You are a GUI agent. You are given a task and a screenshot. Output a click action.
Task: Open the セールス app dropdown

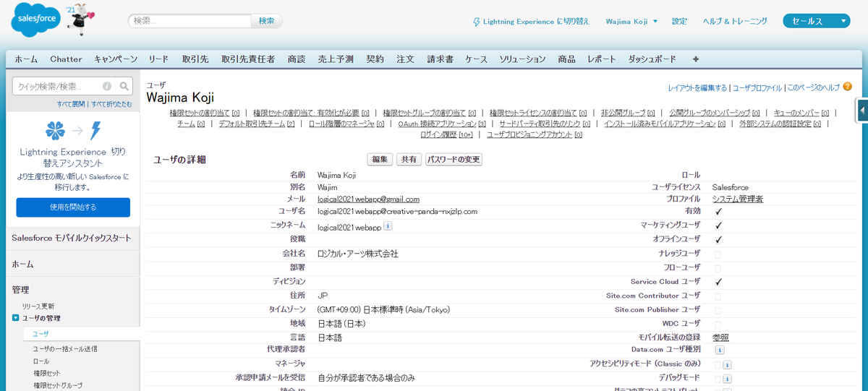[x=816, y=22]
